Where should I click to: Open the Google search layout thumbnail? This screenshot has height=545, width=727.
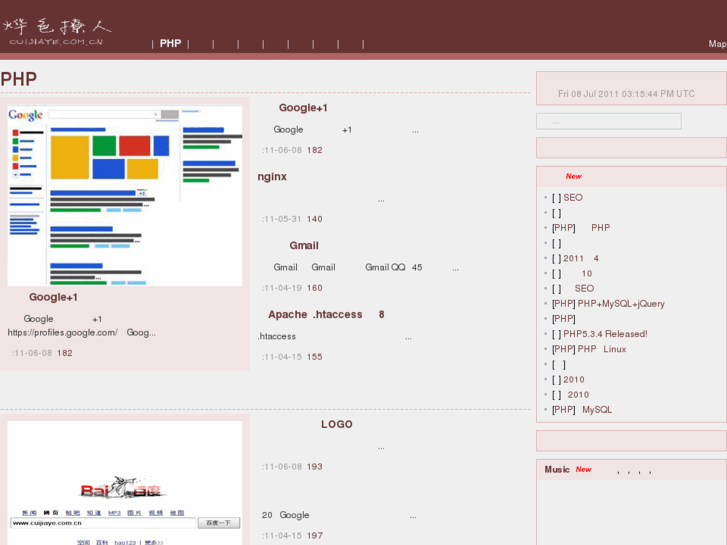pos(125,196)
